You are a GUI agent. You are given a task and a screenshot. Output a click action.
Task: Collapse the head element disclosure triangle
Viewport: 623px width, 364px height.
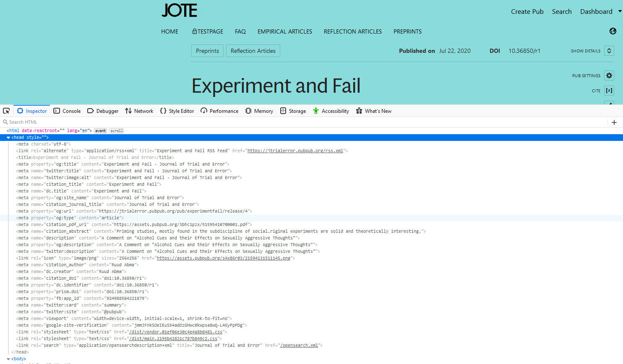click(8, 137)
